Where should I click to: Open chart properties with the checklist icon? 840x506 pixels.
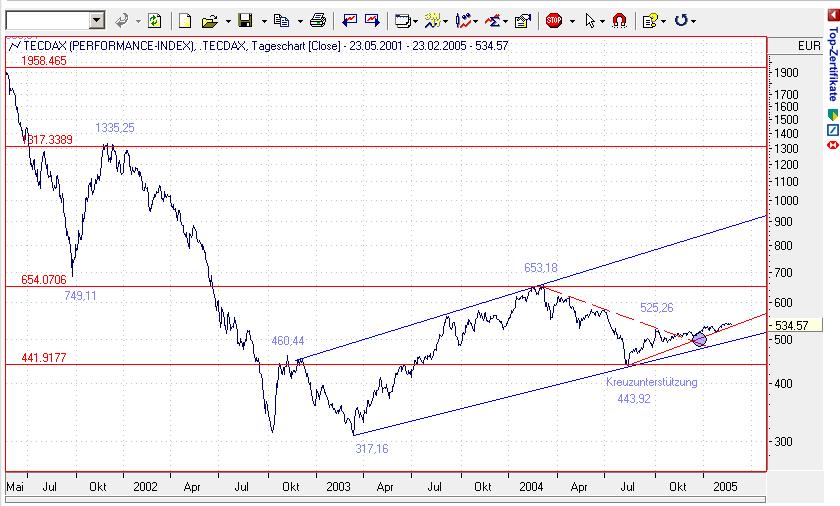(x=522, y=21)
